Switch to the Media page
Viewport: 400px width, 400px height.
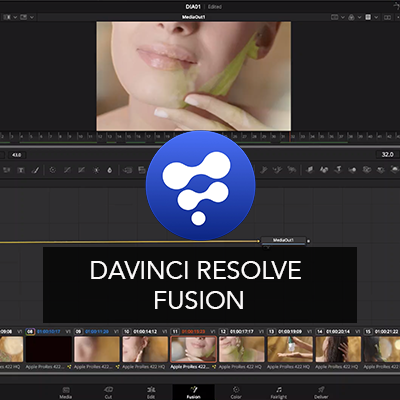coord(66,392)
